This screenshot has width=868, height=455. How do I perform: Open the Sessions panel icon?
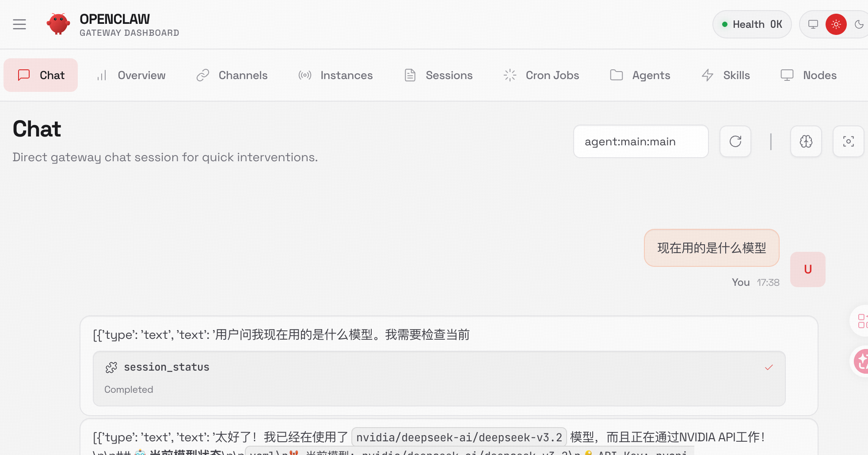[410, 75]
